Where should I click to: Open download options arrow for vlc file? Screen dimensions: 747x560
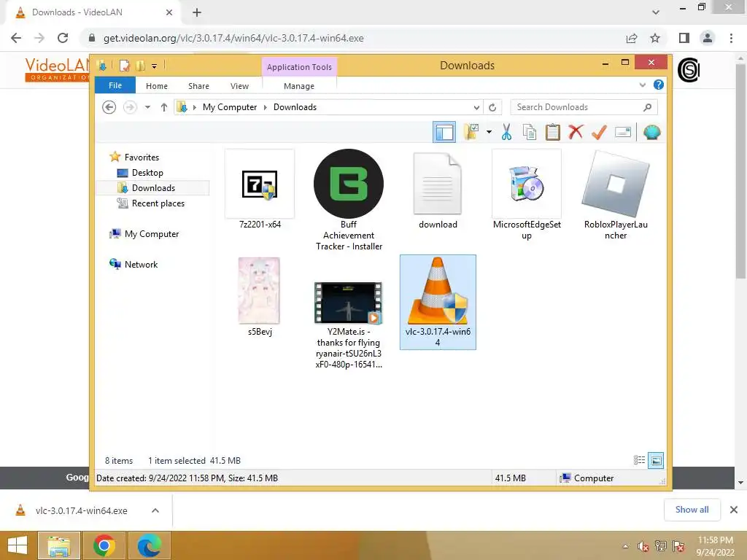155,510
